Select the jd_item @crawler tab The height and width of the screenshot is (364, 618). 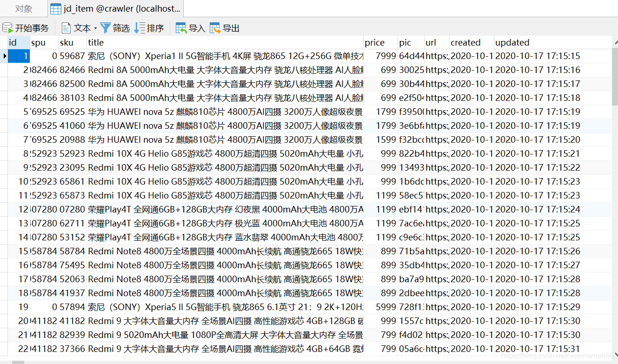[115, 8]
